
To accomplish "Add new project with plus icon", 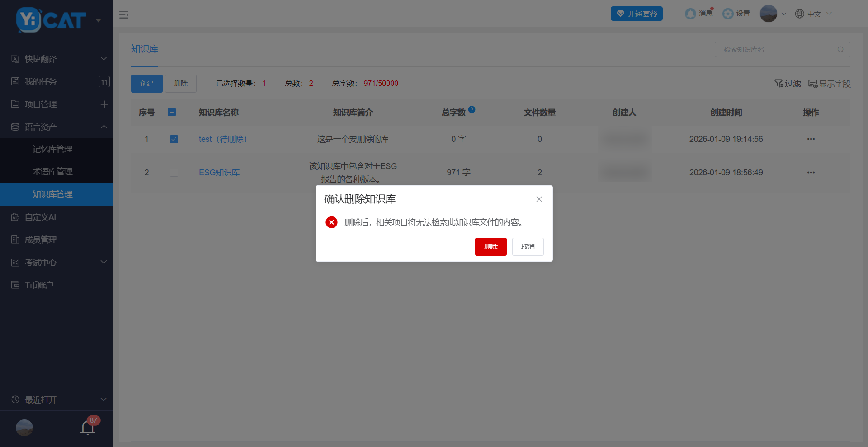I will click(x=104, y=104).
